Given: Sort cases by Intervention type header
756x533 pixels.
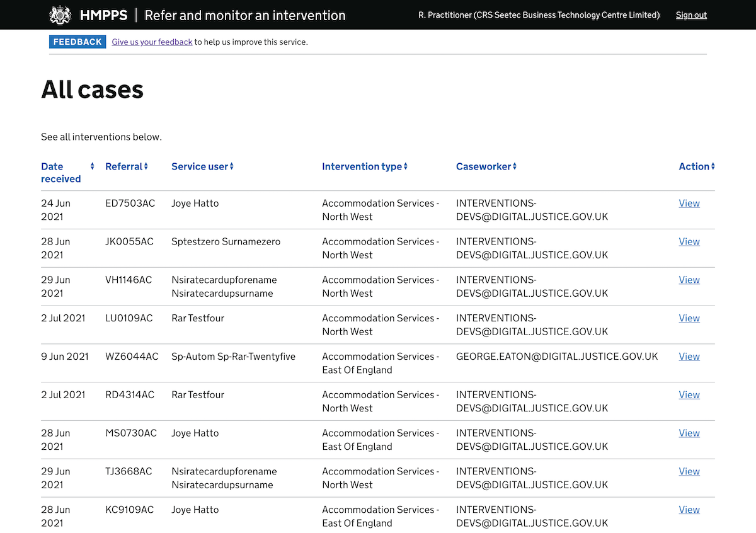Looking at the screenshot, I should [362, 166].
